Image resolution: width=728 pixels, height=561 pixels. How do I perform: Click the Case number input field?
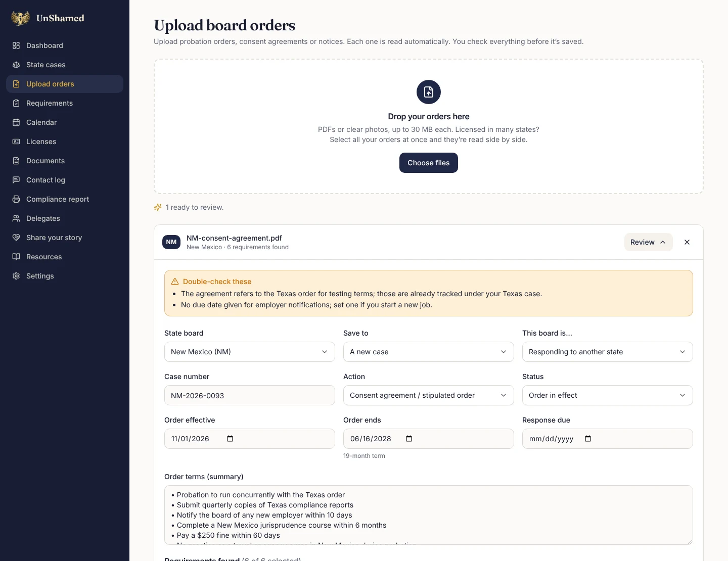(x=250, y=395)
